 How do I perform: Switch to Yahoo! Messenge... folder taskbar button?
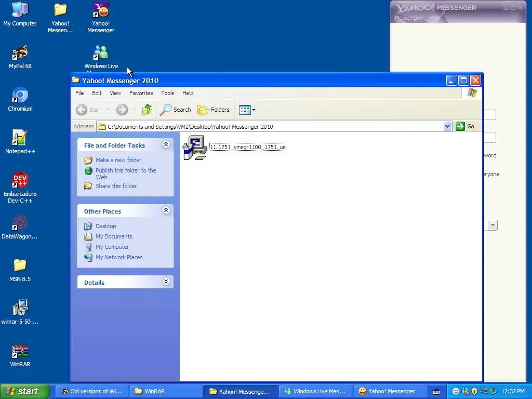[241, 392]
